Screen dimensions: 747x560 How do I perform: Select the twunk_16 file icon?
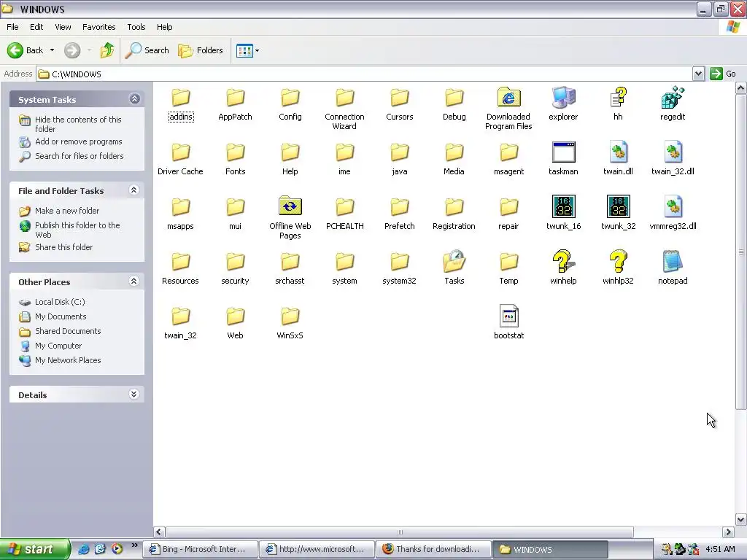click(x=563, y=206)
